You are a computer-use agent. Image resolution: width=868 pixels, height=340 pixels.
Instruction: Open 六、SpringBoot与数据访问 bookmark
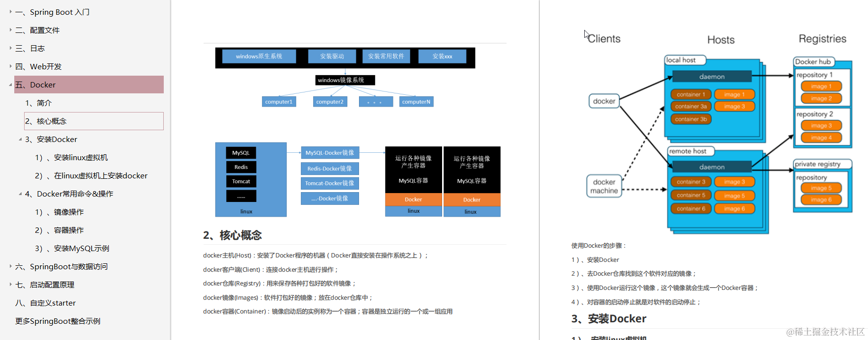pyautogui.click(x=61, y=266)
